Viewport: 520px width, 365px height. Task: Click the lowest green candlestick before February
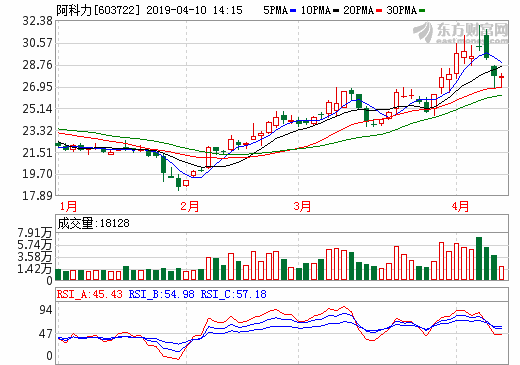[179, 182]
